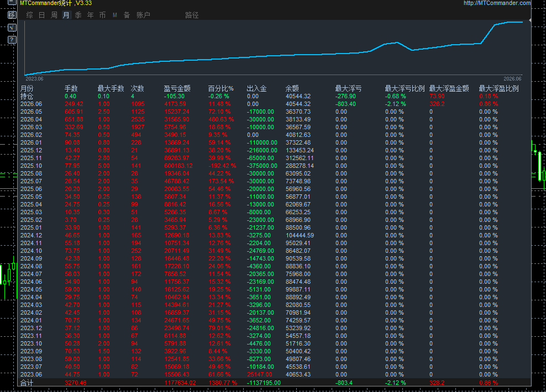This screenshot has width=546, height=392.
Task: Click max floating loss -803.40
Action: click(345, 104)
